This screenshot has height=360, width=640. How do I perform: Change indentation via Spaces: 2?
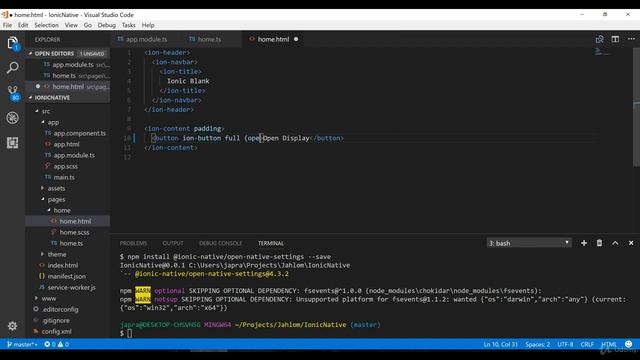pos(538,344)
